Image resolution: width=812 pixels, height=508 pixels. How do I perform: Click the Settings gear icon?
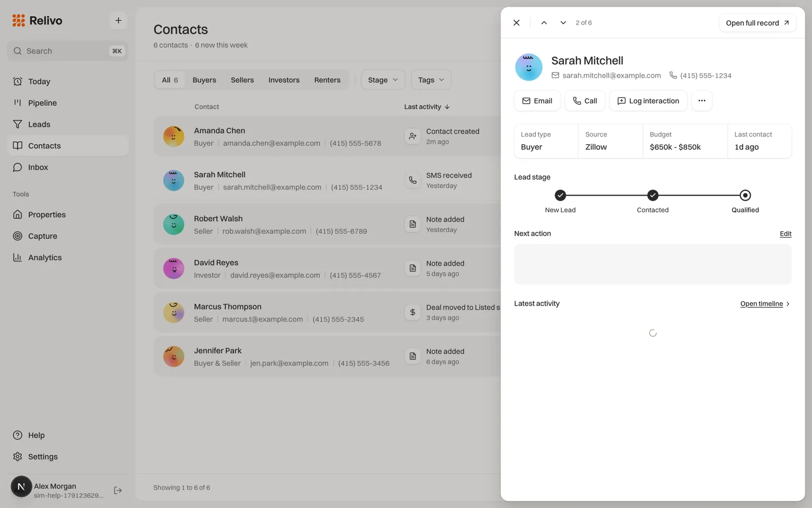(18, 457)
